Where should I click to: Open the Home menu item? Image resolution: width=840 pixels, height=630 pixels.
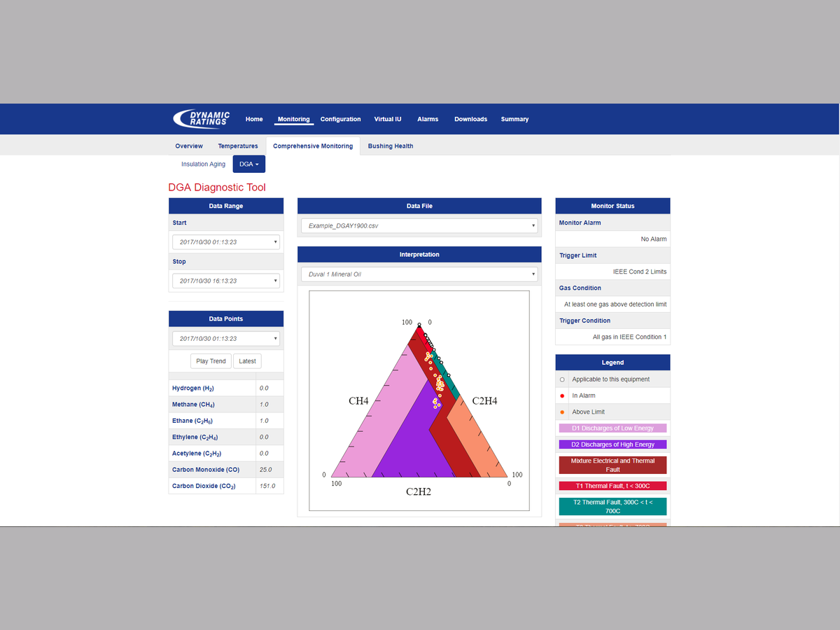tap(254, 119)
